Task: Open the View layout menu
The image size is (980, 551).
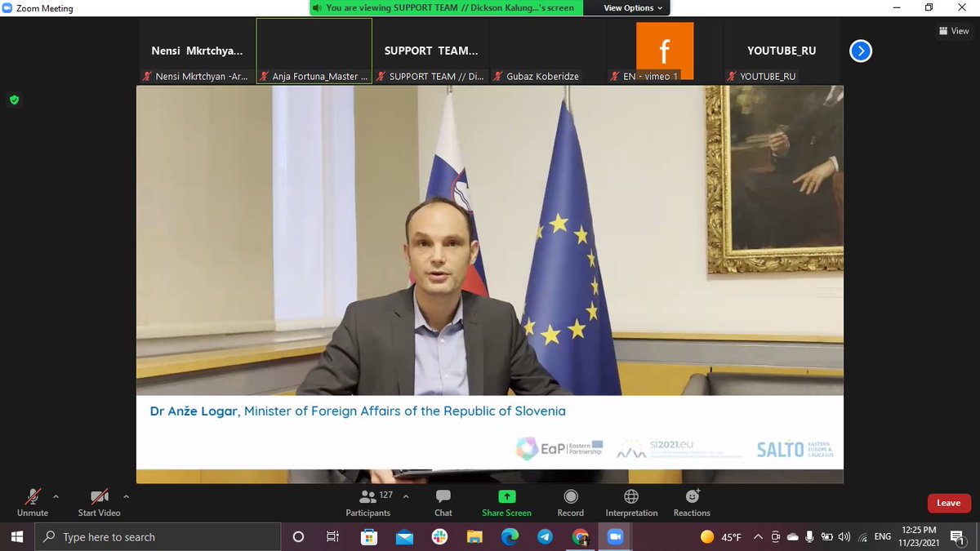Action: click(x=954, y=31)
